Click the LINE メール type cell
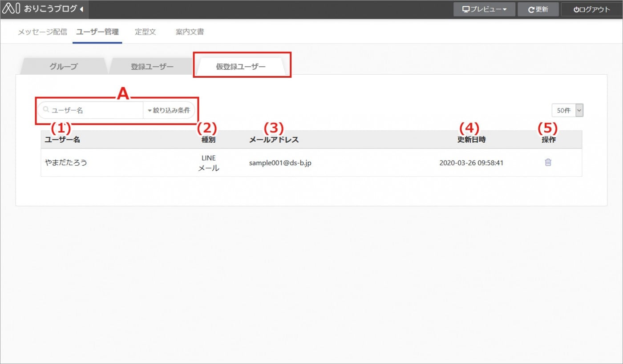This screenshot has height=364, width=623. [208, 163]
